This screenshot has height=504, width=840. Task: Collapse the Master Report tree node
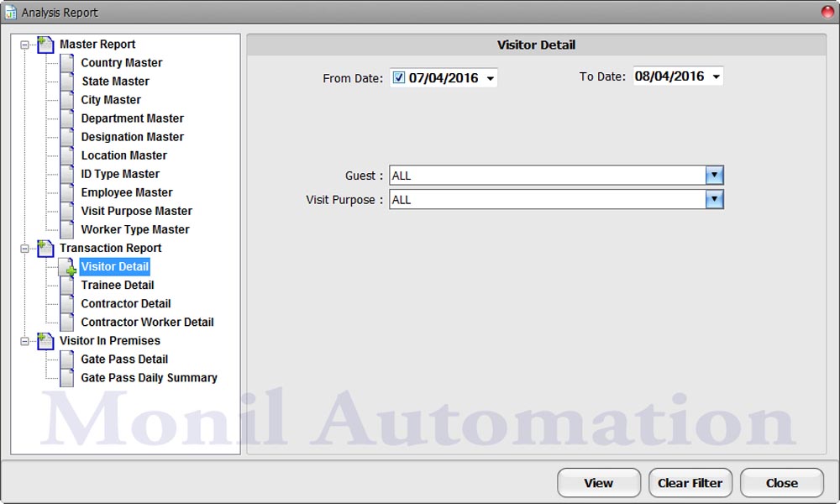tap(24, 45)
